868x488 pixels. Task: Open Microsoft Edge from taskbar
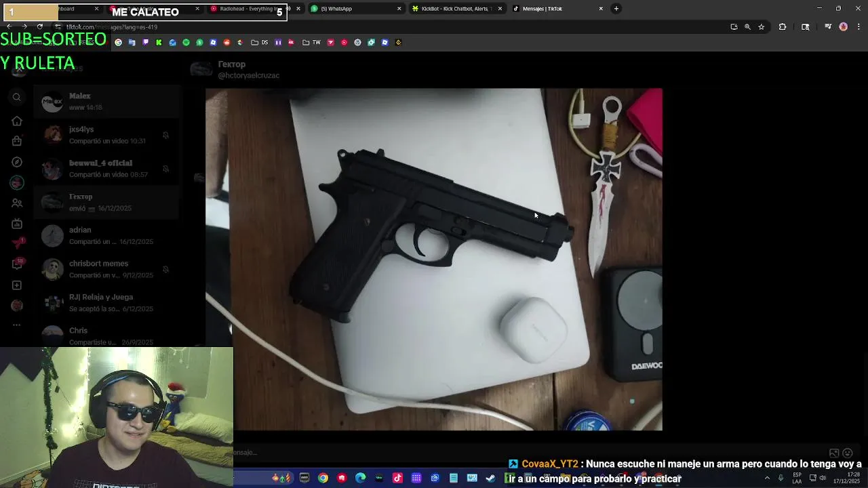360,478
